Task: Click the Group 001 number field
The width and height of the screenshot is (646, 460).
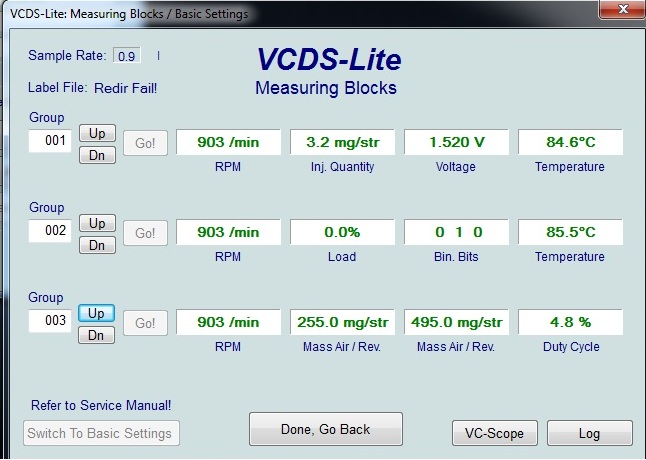Action: coord(50,141)
